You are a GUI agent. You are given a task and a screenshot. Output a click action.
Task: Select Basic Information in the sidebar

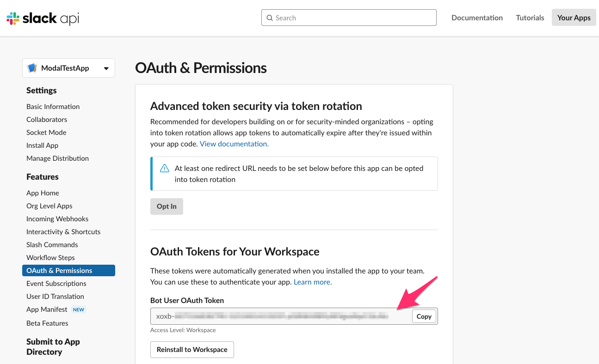[x=53, y=106]
